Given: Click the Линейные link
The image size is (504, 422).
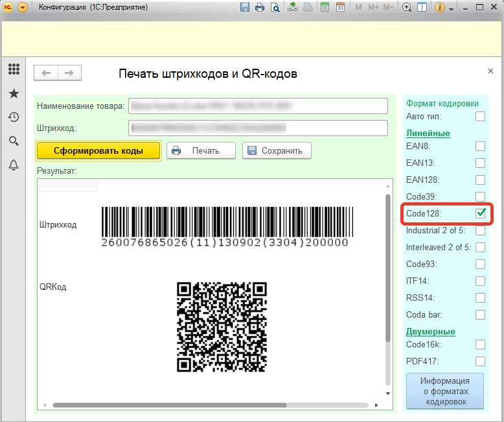Looking at the screenshot, I should tap(428, 133).
